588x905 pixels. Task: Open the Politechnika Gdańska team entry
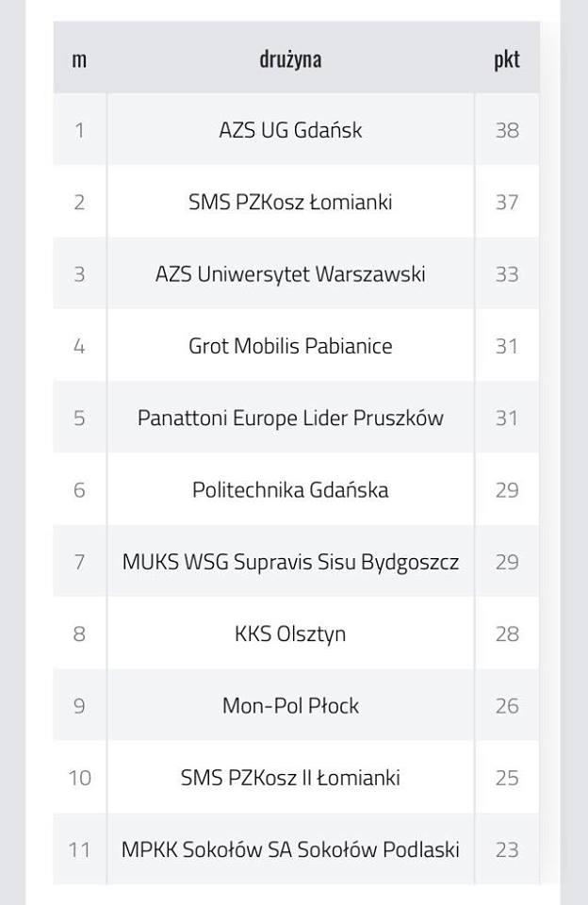(290, 490)
